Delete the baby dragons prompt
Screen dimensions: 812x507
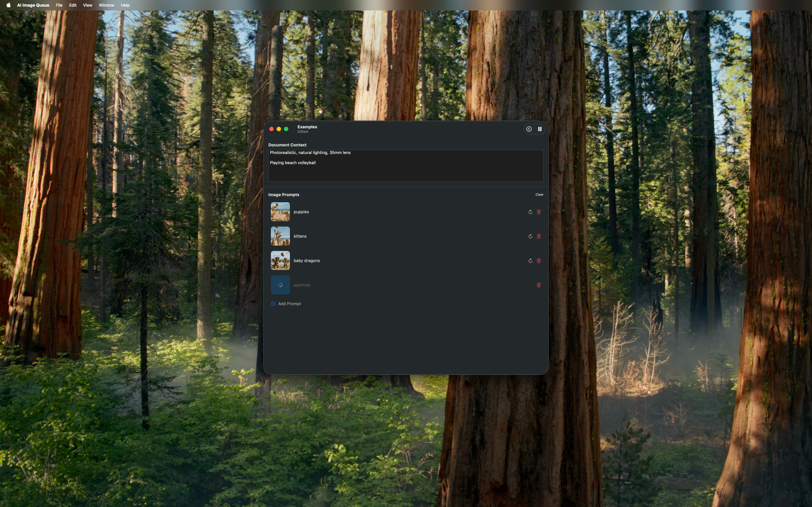539,260
